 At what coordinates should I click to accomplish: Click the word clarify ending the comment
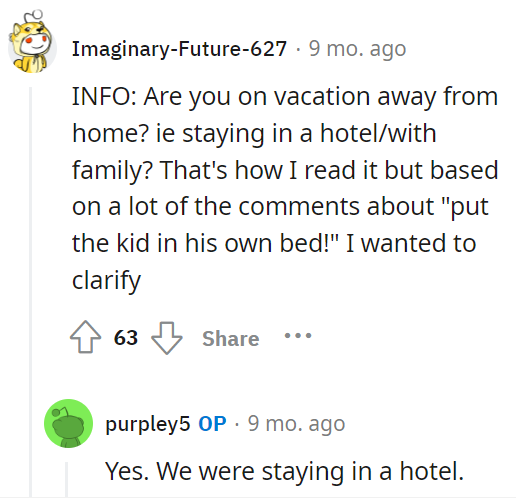coord(107,281)
